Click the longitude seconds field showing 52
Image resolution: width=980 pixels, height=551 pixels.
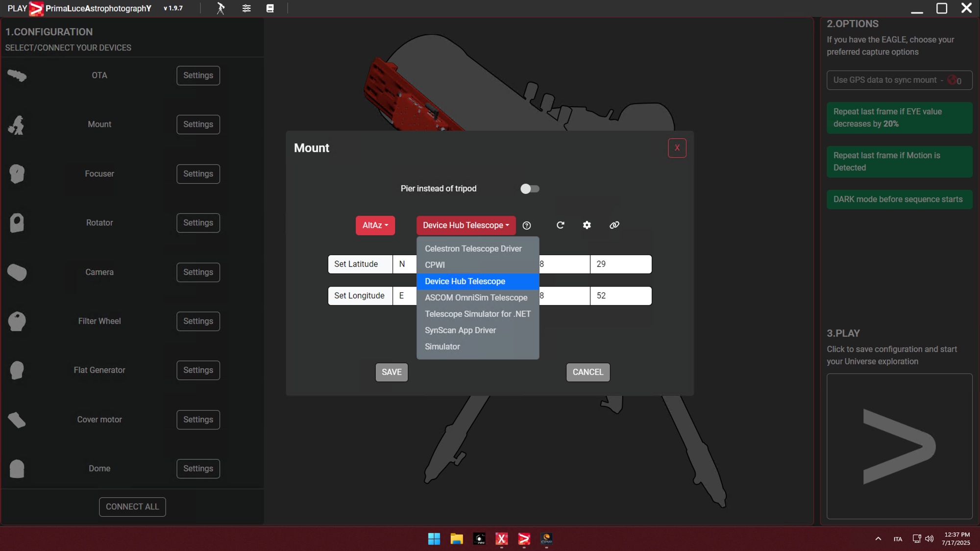pos(621,296)
